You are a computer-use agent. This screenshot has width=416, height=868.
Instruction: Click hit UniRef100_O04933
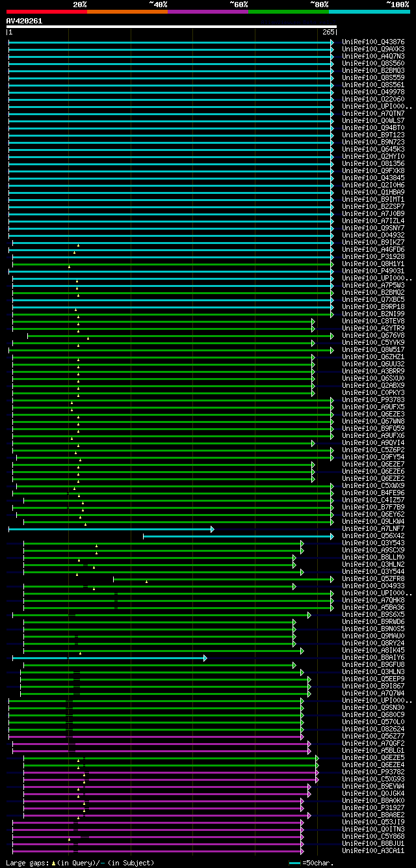click(x=373, y=586)
